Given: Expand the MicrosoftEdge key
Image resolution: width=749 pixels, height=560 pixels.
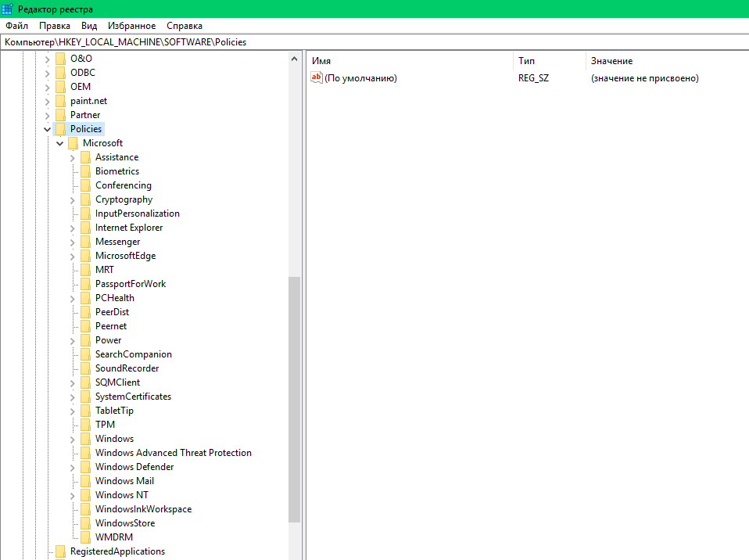Looking at the screenshot, I should coord(72,257).
